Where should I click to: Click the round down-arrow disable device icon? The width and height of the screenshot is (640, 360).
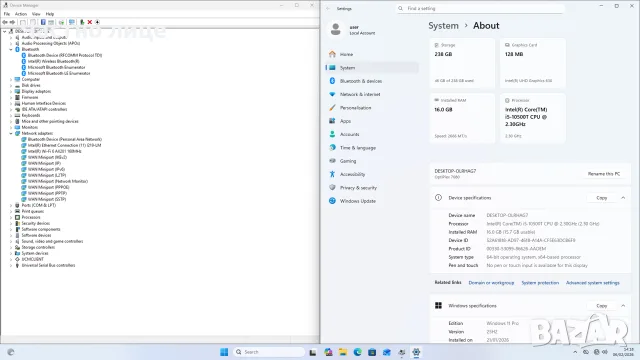pyautogui.click(x=97, y=22)
